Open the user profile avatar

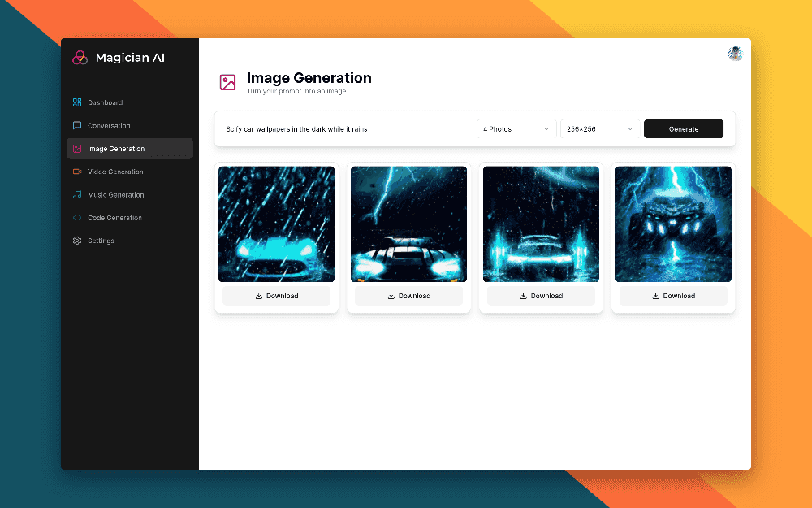click(735, 54)
